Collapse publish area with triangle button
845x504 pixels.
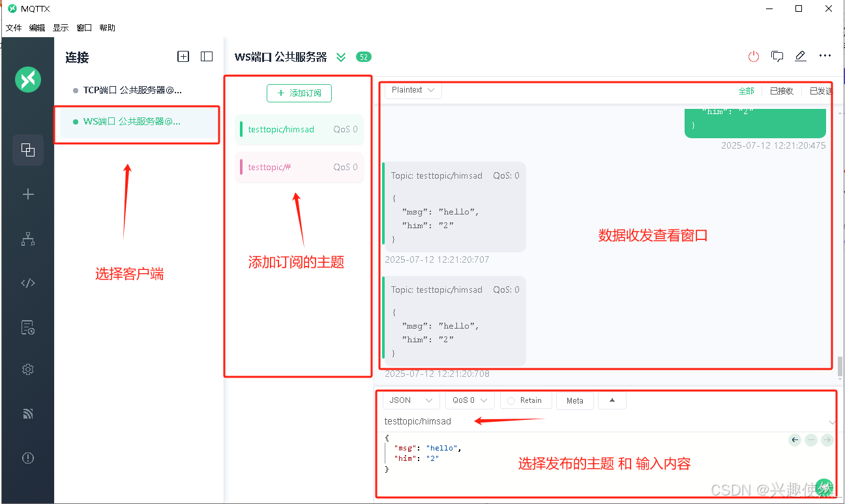(612, 400)
